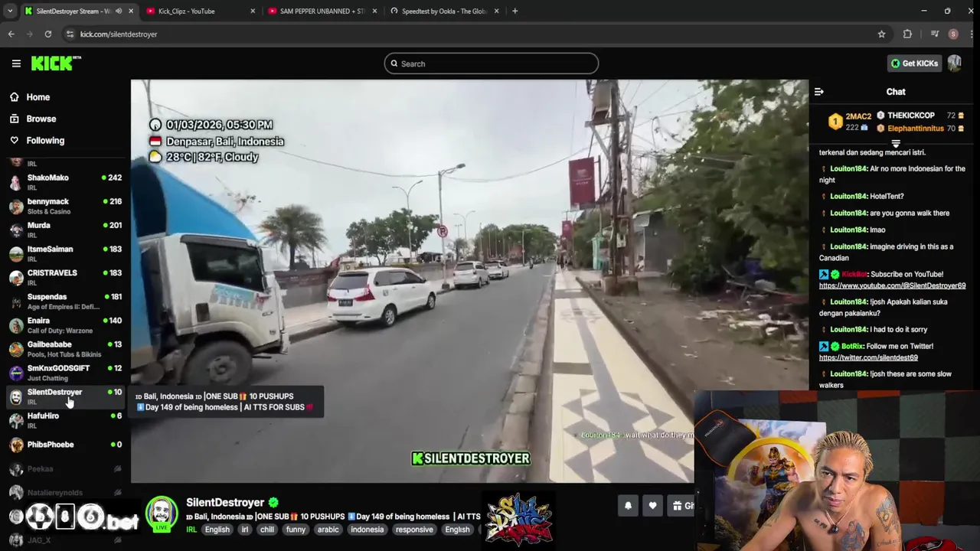Open a new browser tab
The height and width of the screenshot is (551, 980).
514,11
